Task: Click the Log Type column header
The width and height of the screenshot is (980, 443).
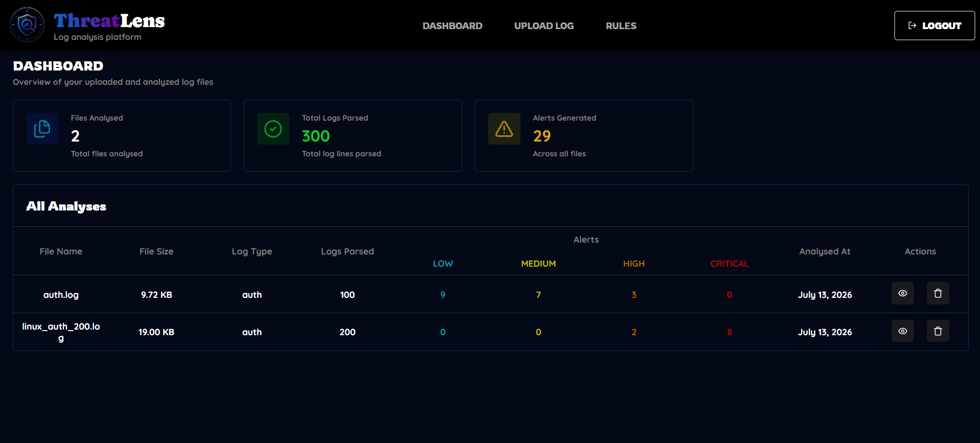Action: click(252, 251)
